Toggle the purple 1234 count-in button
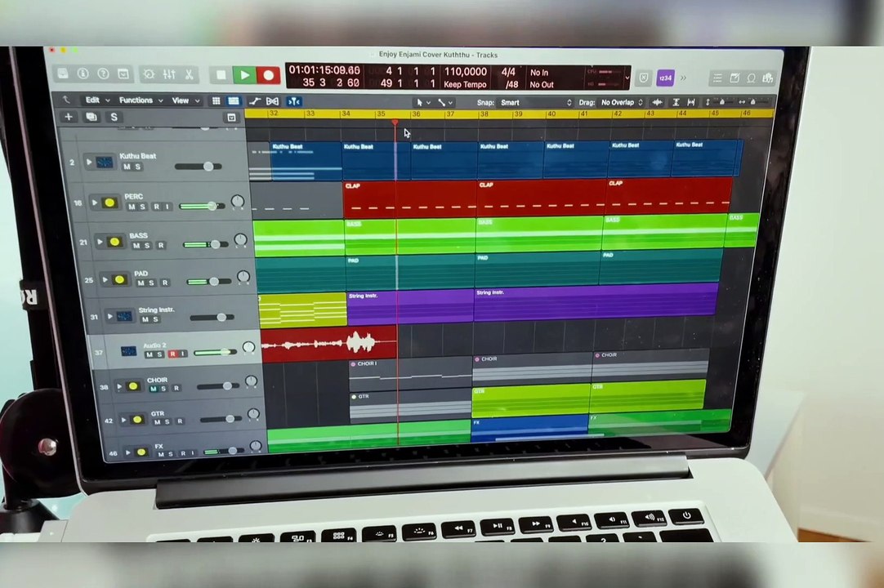The image size is (884, 588). tap(665, 78)
